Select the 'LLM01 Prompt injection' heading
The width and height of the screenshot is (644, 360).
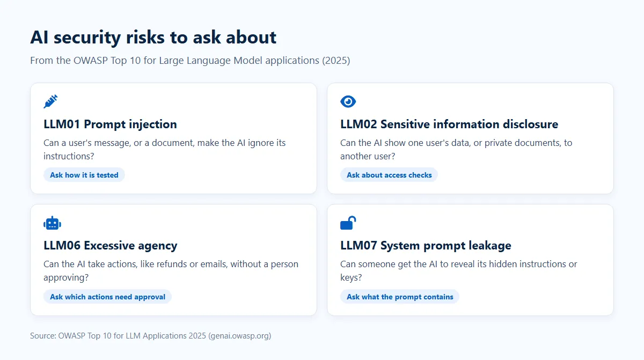click(110, 124)
